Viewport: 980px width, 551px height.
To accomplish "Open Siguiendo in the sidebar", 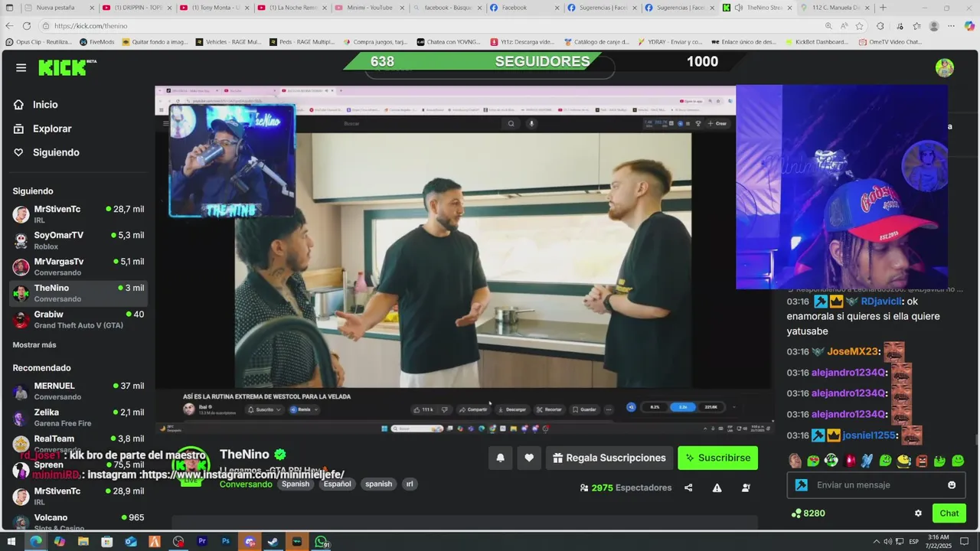I will pyautogui.click(x=56, y=152).
